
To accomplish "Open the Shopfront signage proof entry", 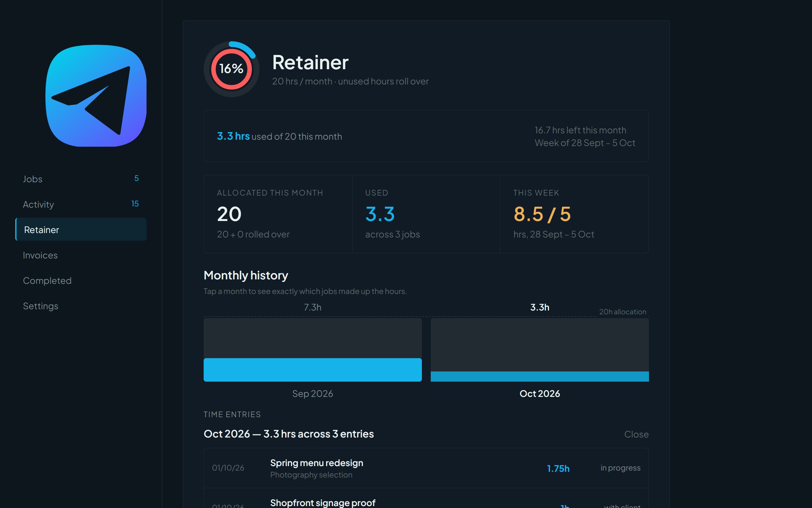I will (426, 498).
